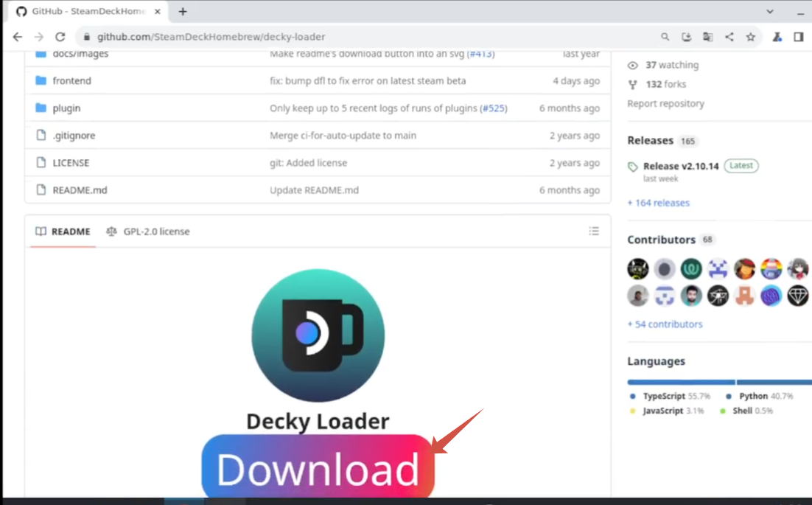This screenshot has height=505, width=812.
Task: Click the eye icon beside 37 watching
Action: click(631, 65)
